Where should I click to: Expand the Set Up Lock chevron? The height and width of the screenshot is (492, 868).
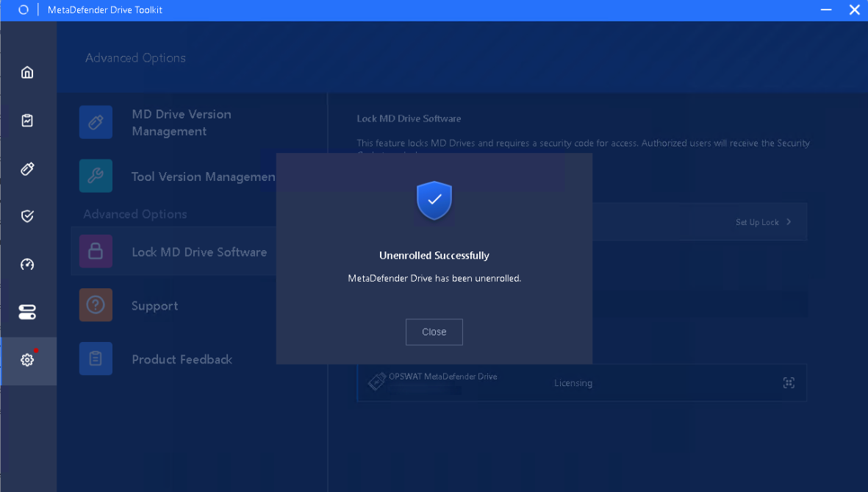pos(789,221)
